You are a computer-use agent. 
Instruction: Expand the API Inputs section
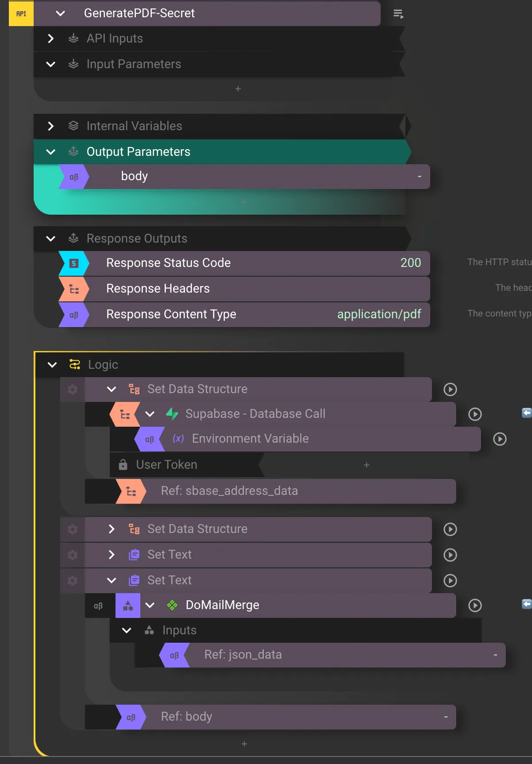(x=51, y=39)
